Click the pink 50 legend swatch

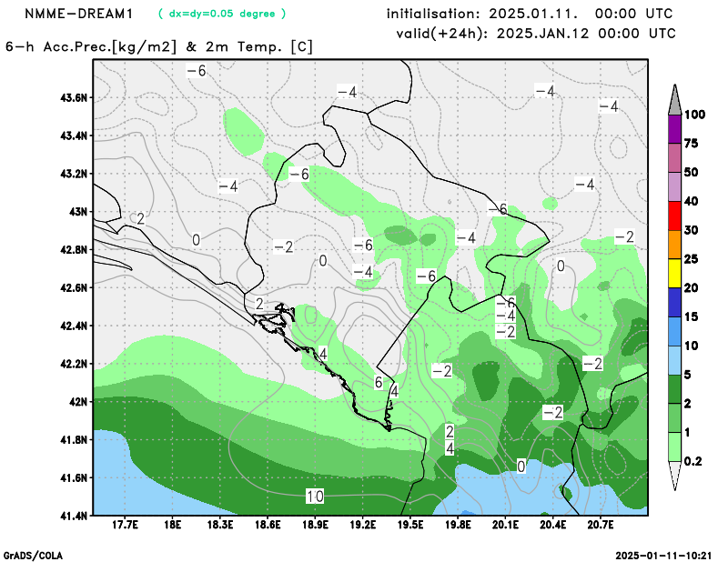pos(674,158)
